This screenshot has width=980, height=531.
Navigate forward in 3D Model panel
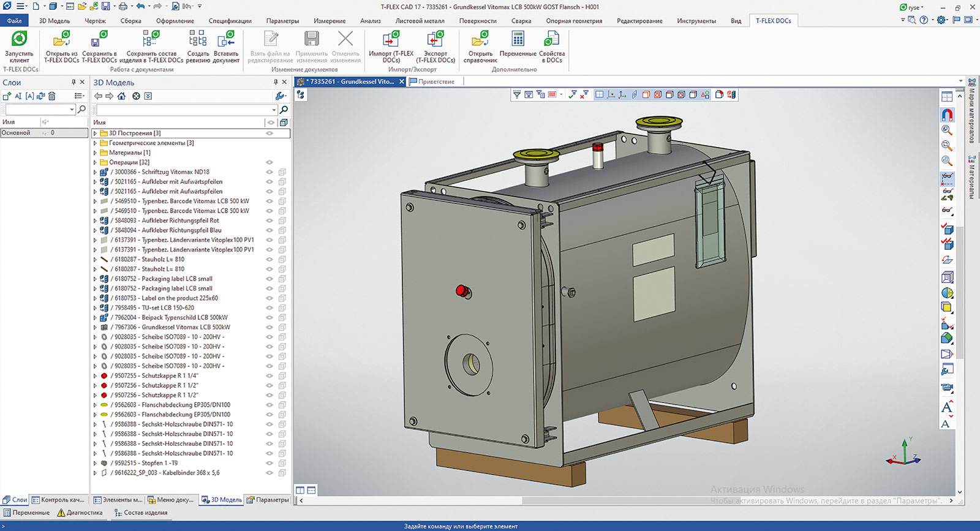[110, 96]
